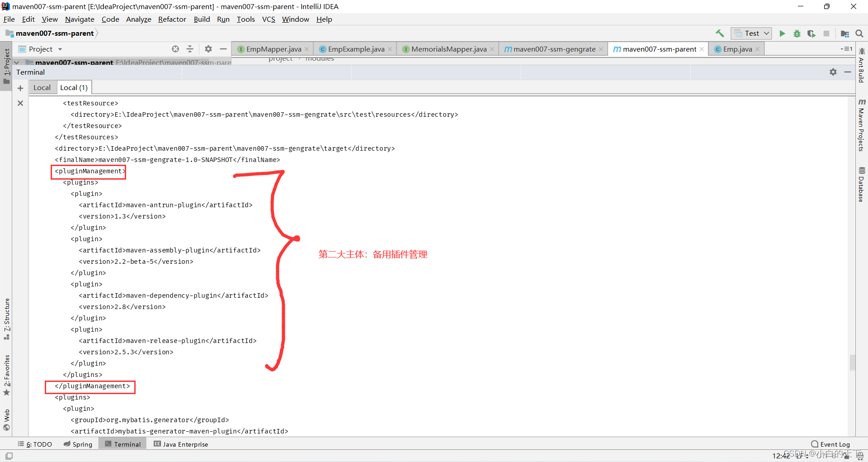Show hidden editor tabs list

[x=847, y=49]
